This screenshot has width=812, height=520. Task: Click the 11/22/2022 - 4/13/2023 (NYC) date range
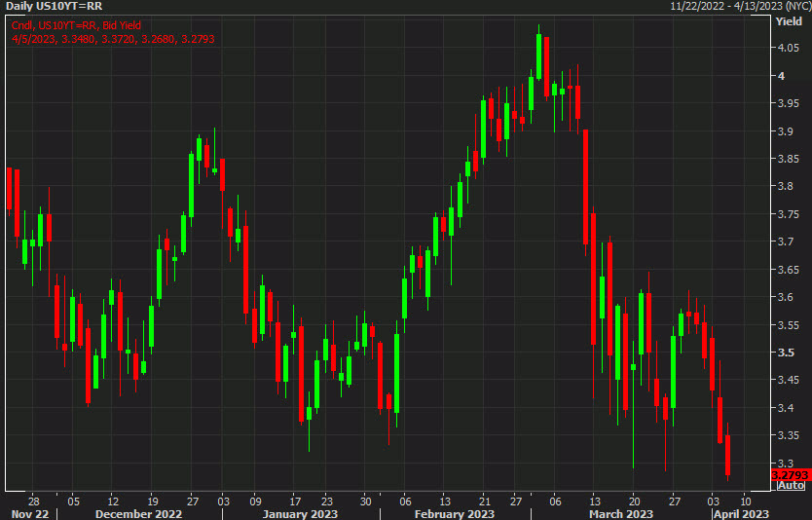(x=740, y=6)
